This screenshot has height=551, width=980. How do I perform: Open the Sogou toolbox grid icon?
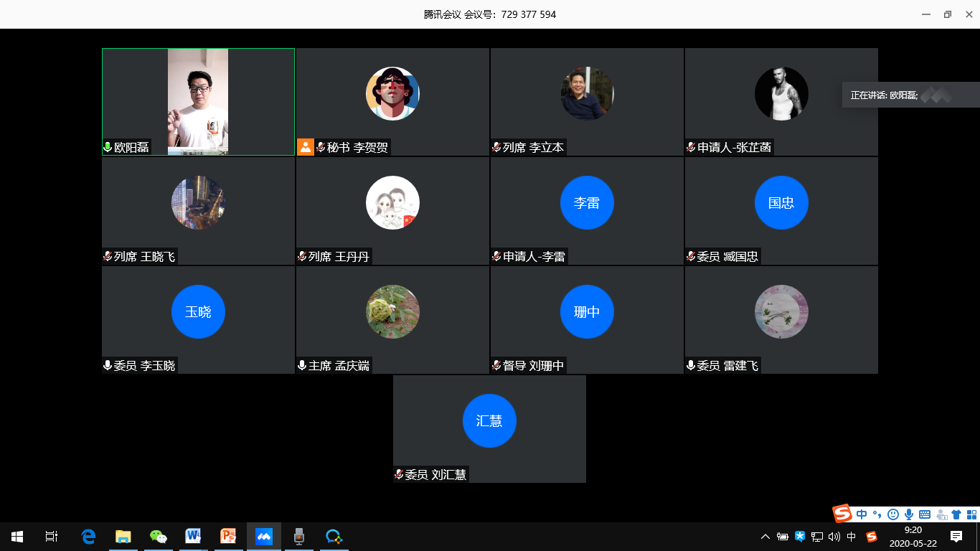click(x=971, y=514)
